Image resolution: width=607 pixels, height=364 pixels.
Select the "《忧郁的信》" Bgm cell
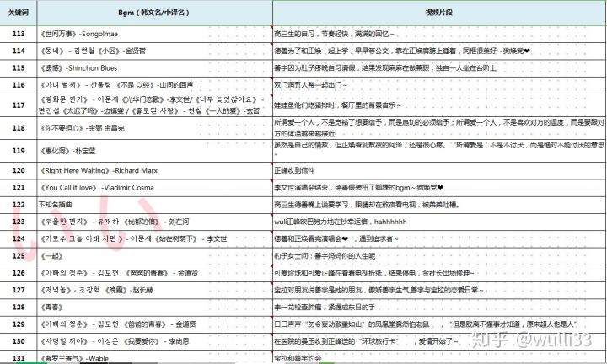[x=154, y=222]
